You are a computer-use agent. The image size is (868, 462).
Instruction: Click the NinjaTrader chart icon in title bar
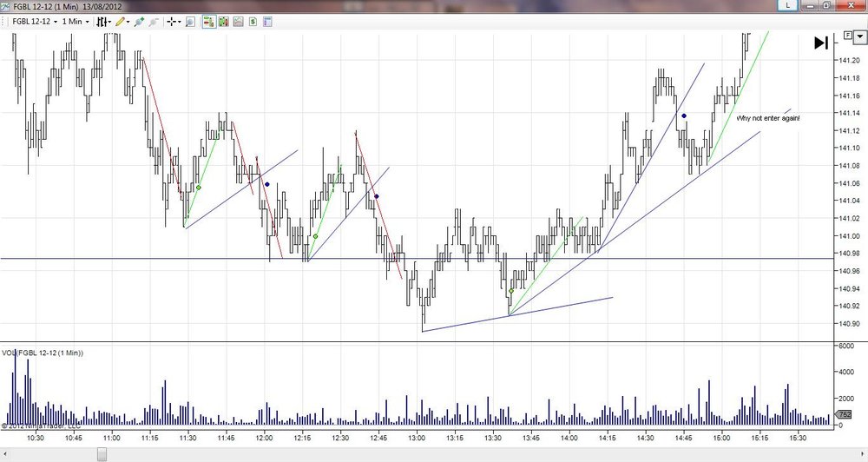(x=5, y=6)
